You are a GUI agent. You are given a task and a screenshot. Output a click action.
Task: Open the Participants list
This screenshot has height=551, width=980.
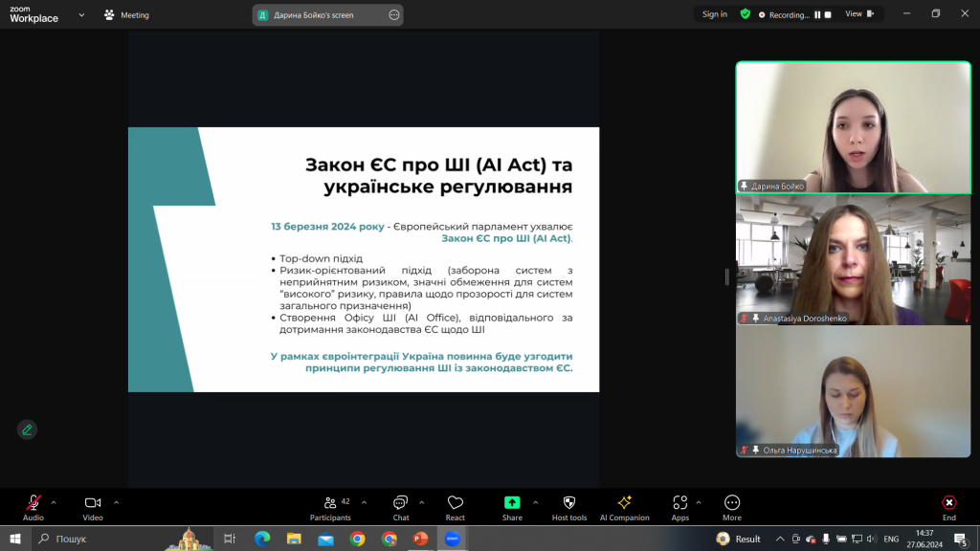[330, 508]
